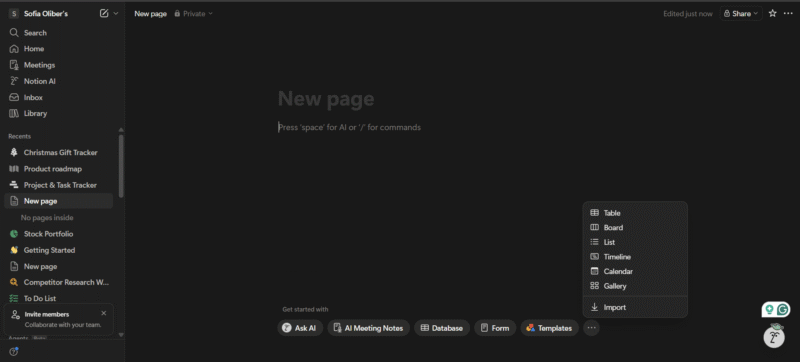The image size is (800, 362).
Task: Select Timeline from the popup menu
Action: 635,257
